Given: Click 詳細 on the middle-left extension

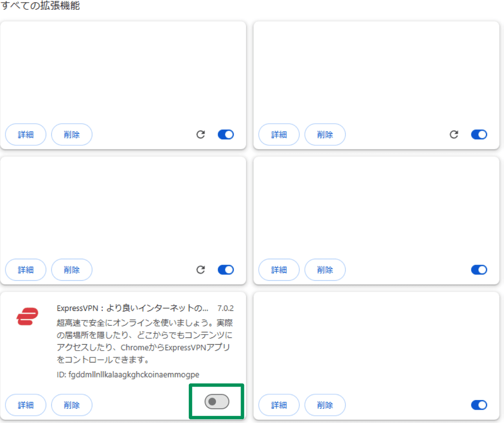Looking at the screenshot, I should pos(25,270).
